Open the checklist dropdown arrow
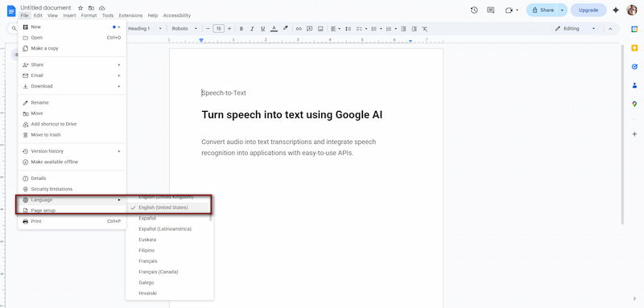The width and height of the screenshot is (644, 308). [365, 29]
